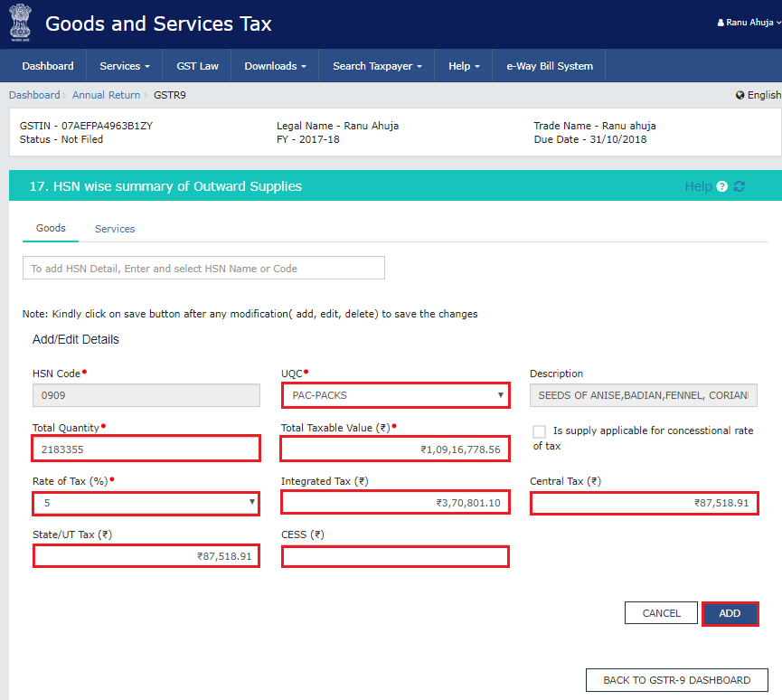Screen dimensions: 782x700
Task: Open the Annual Return breadcrumb link
Action: pos(106,94)
